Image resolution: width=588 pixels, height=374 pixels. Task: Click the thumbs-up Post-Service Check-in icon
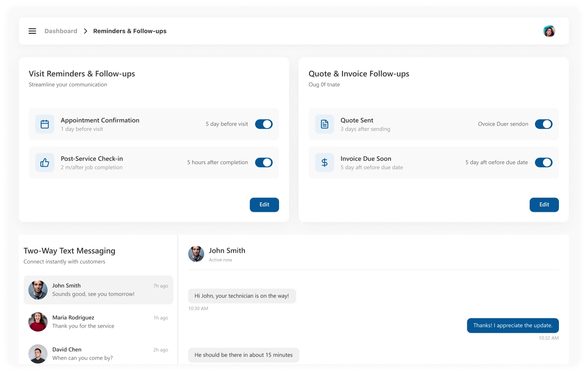45,163
